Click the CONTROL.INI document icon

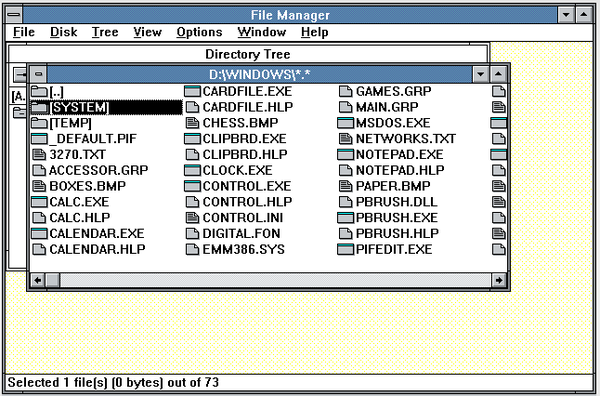coord(192,218)
